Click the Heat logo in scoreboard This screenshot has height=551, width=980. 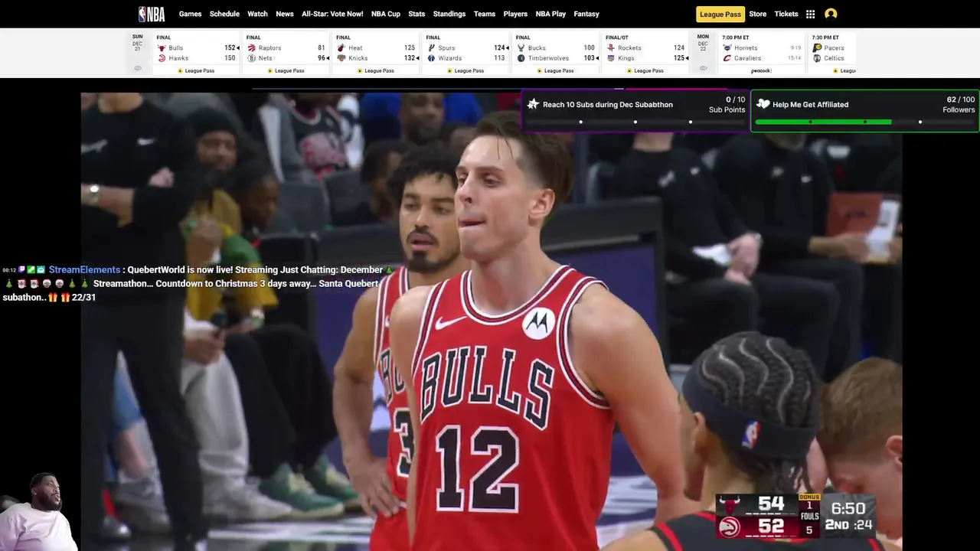(341, 48)
